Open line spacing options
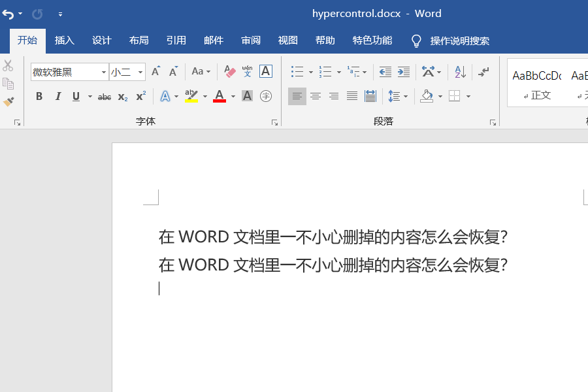Image resolution: width=588 pixels, height=392 pixels. (394, 97)
